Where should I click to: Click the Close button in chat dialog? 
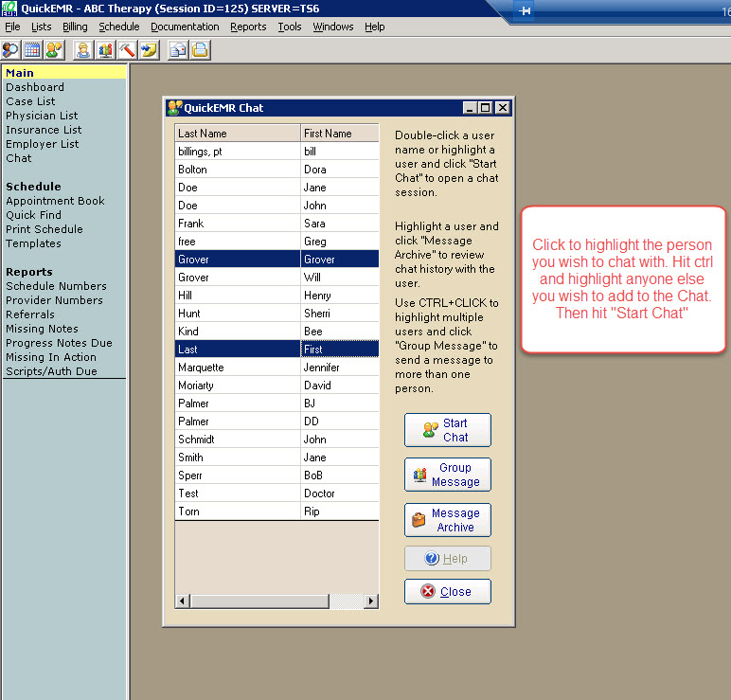tap(448, 591)
